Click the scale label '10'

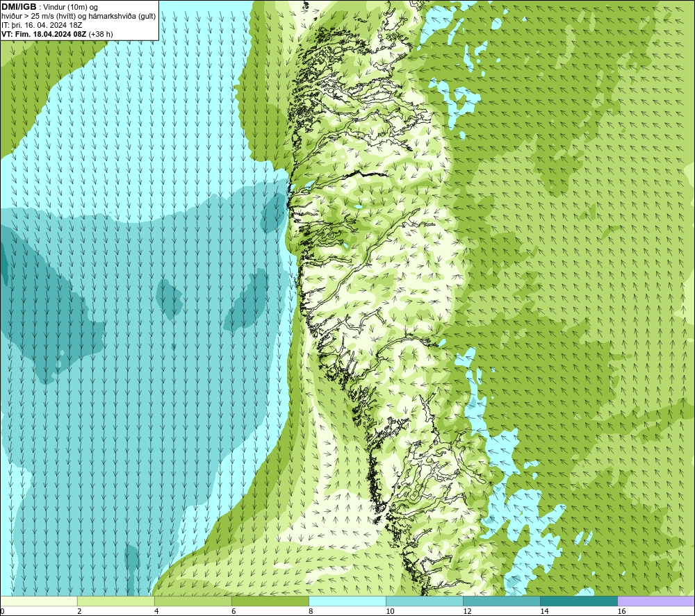pyautogui.click(x=390, y=612)
